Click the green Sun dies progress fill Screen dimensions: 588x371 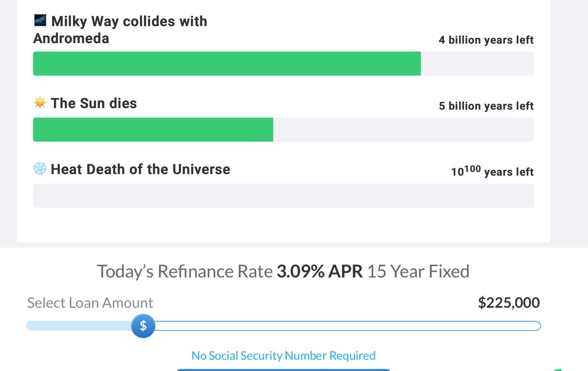(x=153, y=130)
